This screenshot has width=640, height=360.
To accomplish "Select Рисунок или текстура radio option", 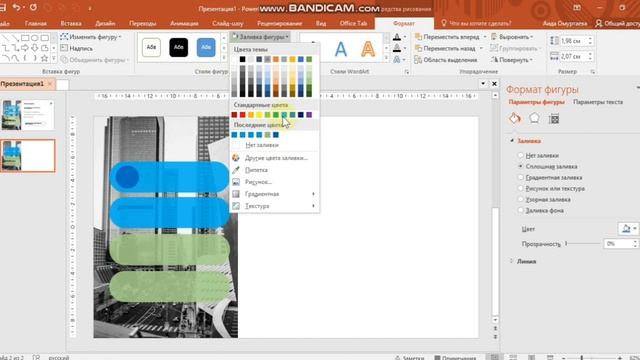I will click(520, 188).
